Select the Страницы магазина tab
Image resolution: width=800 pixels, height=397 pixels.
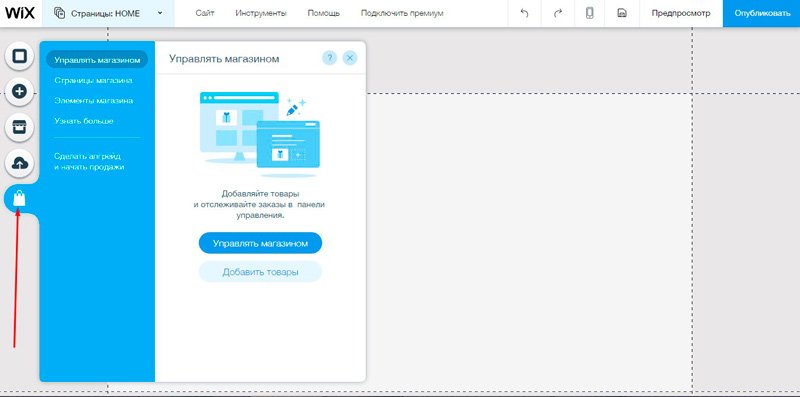pos(93,81)
